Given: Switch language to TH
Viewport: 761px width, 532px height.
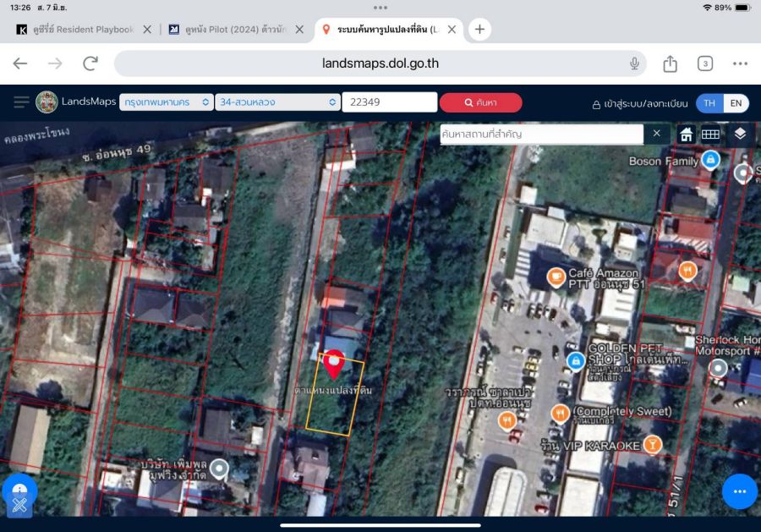Looking at the screenshot, I should pos(709,103).
